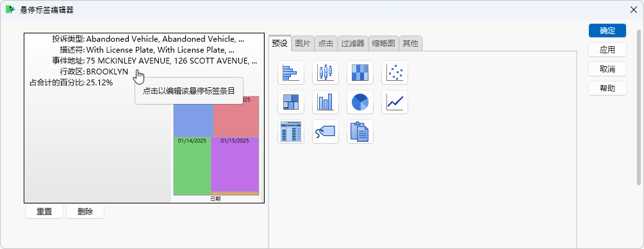Viewport: 644px width, 249px height.
Task: Select the vertical bar chart preset icon
Action: tap(326, 102)
